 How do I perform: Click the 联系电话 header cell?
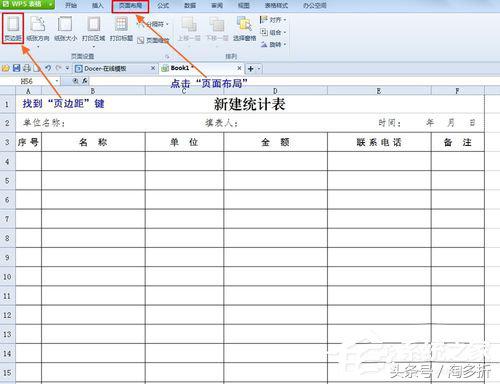[x=379, y=142]
